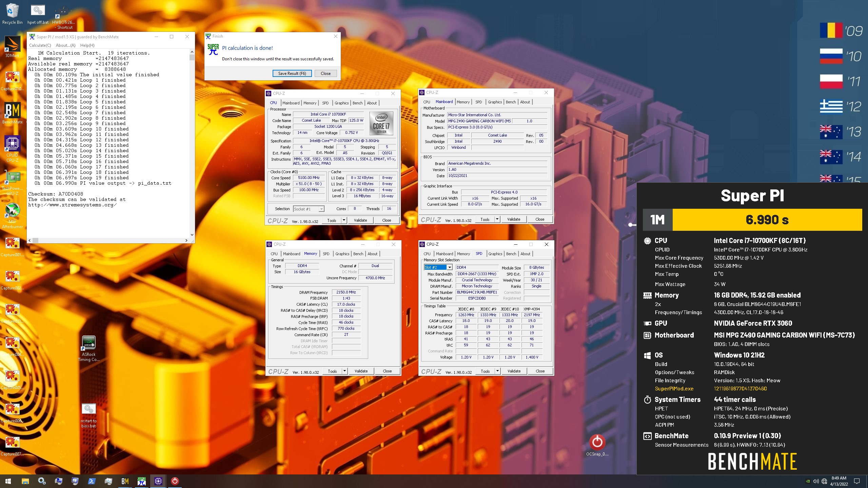
Task: Open Graphics tab in the Mainboard window
Action: (495, 102)
